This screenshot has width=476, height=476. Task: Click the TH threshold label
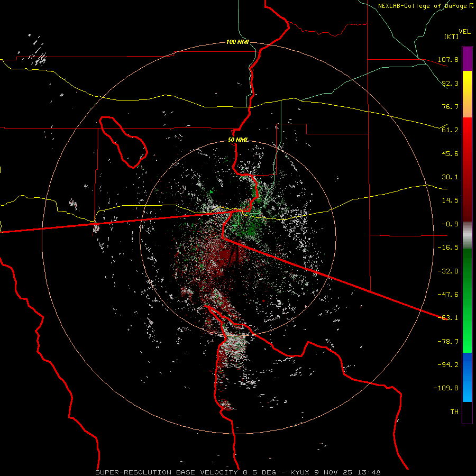click(x=454, y=412)
